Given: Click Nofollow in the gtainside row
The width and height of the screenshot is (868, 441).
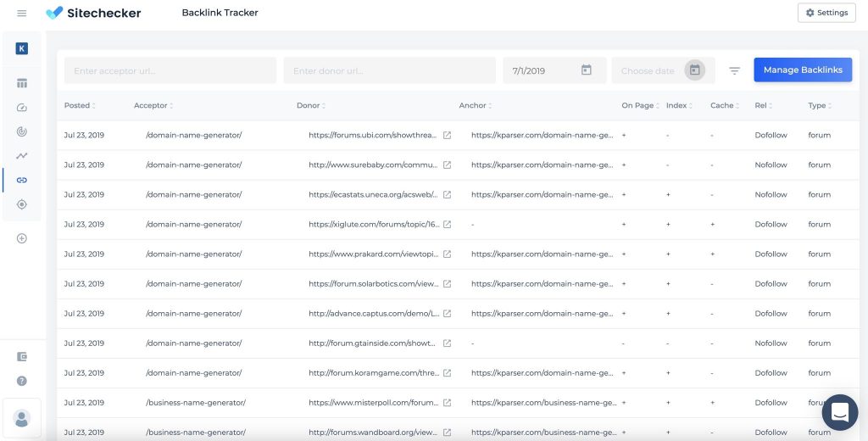Looking at the screenshot, I should pos(771,343).
